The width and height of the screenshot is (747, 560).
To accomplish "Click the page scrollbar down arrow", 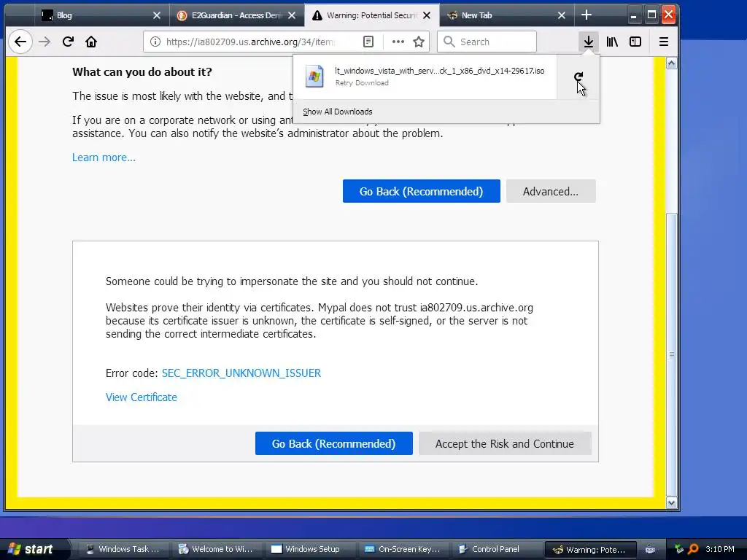I will [x=671, y=503].
